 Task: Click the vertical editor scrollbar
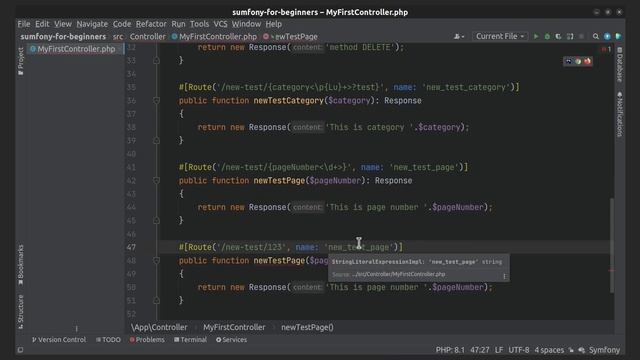pos(612,245)
